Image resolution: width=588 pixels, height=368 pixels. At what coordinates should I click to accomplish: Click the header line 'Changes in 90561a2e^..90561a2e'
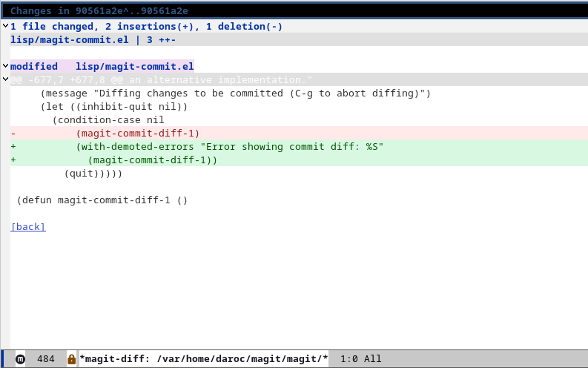pos(99,11)
